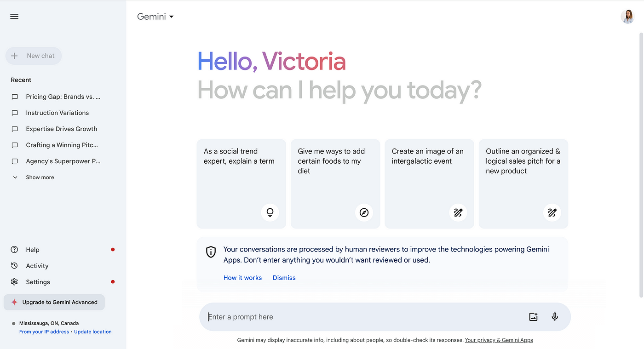Click Upgrade to Gemini Advanced button
Screen dimensions: 644x349
[x=54, y=302]
